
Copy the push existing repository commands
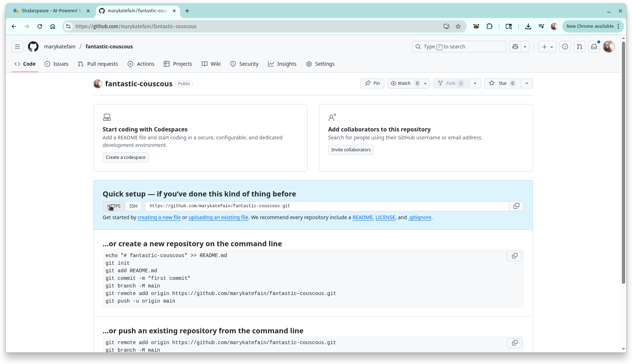click(x=514, y=343)
